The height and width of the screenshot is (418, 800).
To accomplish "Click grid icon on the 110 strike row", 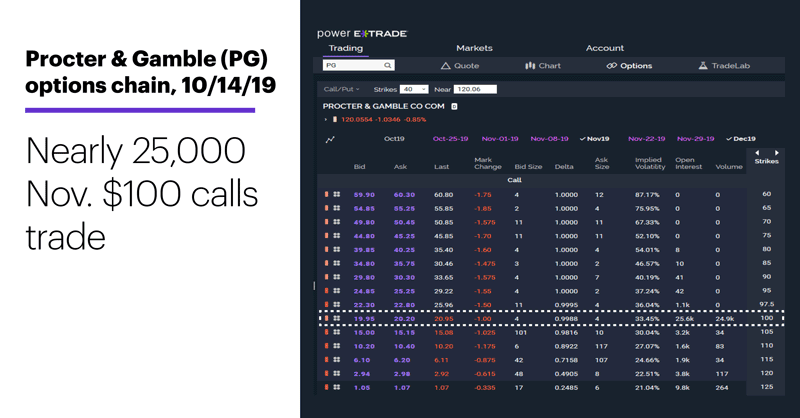I will [x=337, y=346].
